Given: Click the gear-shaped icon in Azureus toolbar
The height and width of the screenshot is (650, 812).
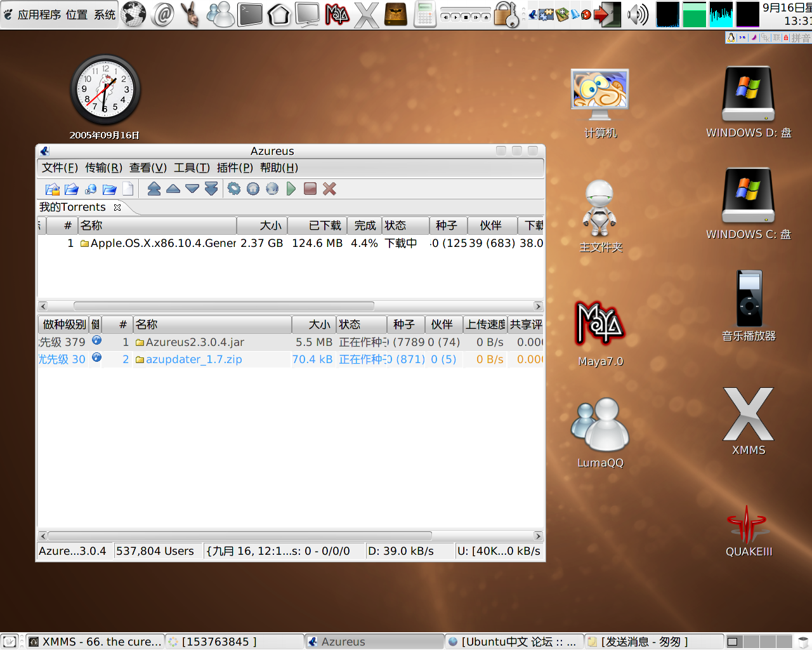Looking at the screenshot, I should tap(234, 189).
